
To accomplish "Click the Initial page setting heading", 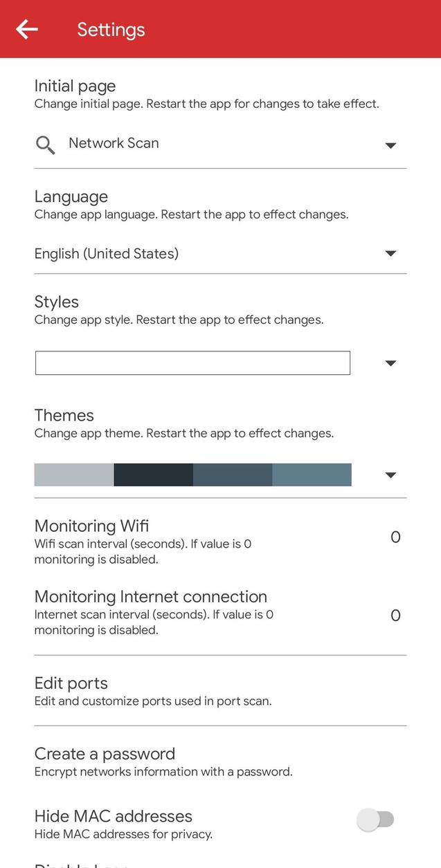I will [75, 86].
